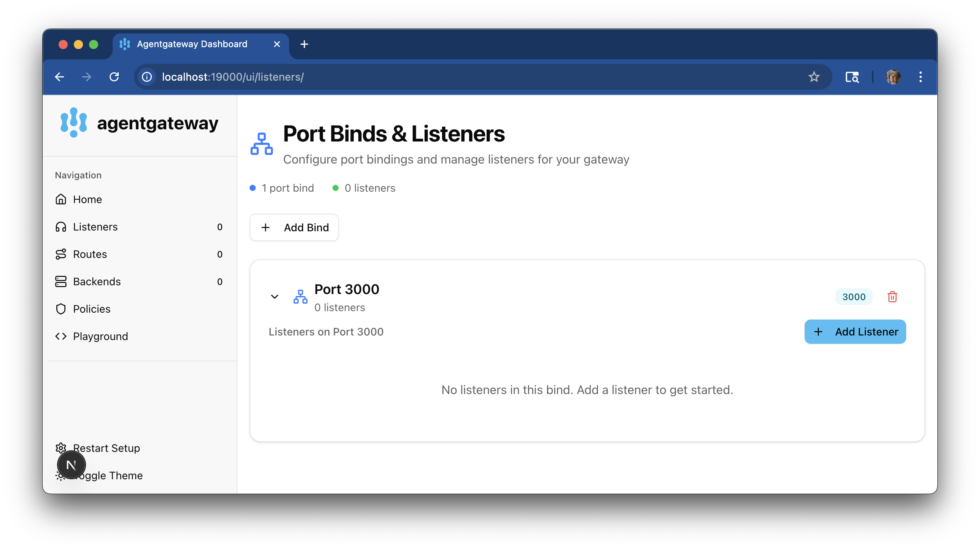This screenshot has height=550, width=980.
Task: Click the '0 listeners' green status text
Action: [x=370, y=188]
